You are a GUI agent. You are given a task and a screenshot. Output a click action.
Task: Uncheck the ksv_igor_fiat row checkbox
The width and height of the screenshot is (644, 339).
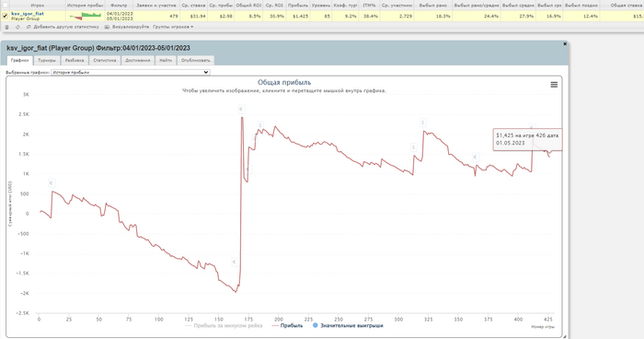tap(5, 16)
